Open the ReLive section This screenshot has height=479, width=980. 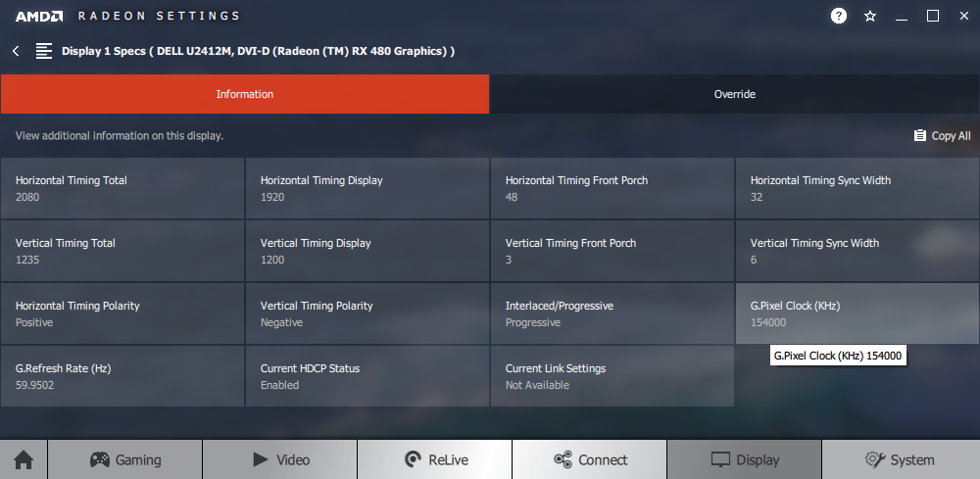point(435,459)
